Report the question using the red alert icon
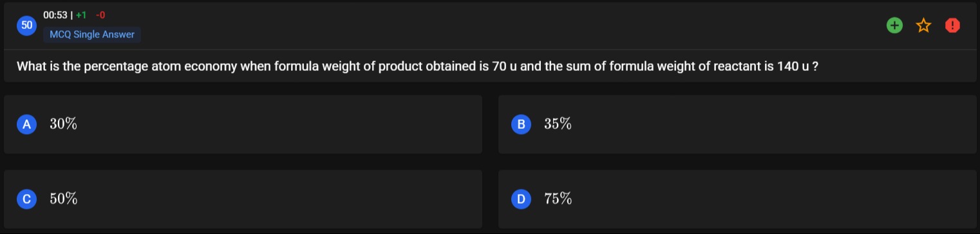This screenshot has height=234, width=980. [953, 25]
